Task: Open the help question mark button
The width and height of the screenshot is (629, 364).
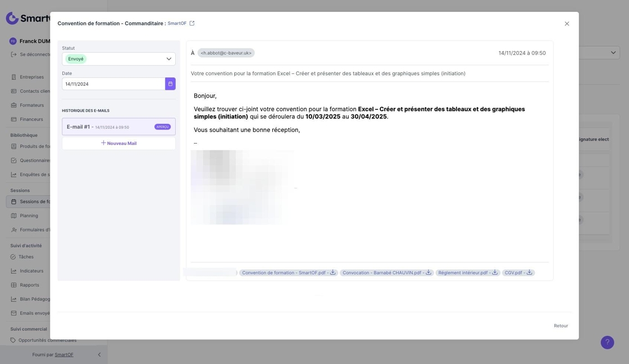Action: coord(607,342)
